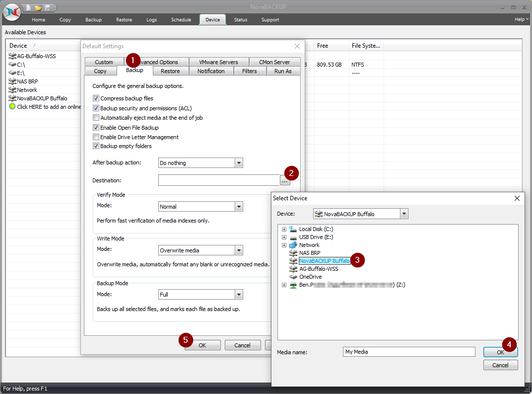The height and width of the screenshot is (394, 532).
Task: Click Local Disk (C:) icon in Select Device tree
Action: coord(293,229)
